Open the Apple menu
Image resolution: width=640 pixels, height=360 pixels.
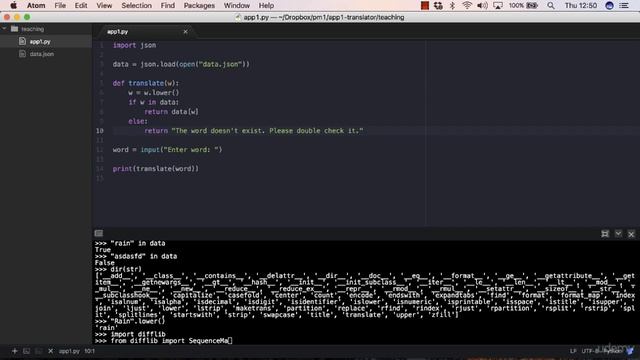[13, 5]
